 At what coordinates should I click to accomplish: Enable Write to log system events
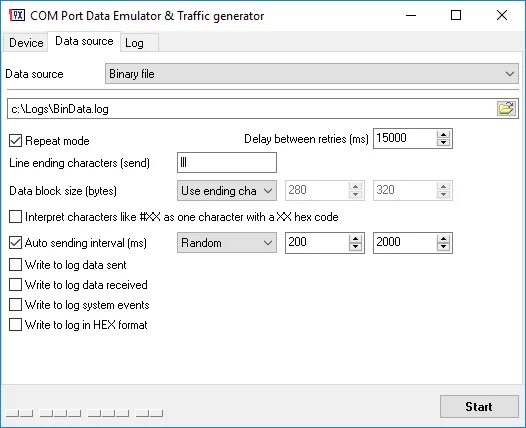coord(15,305)
